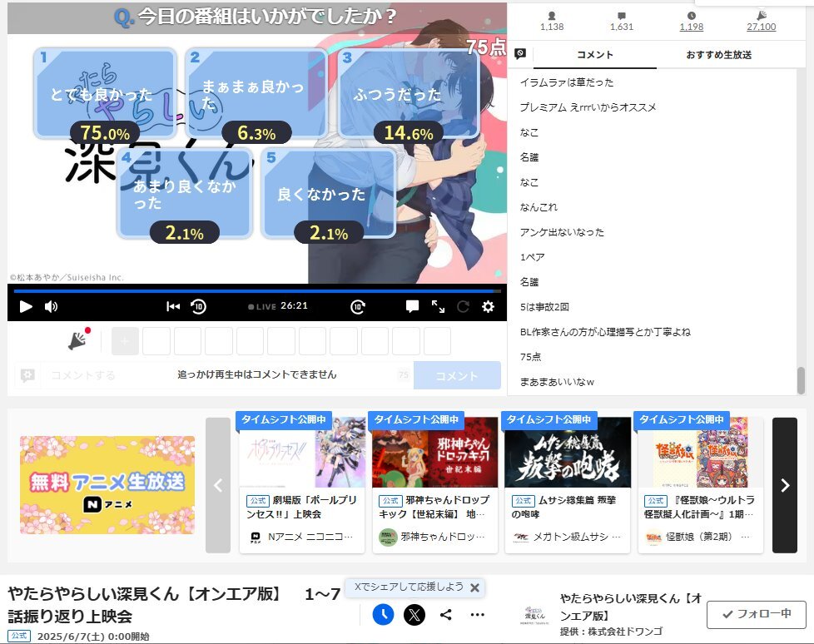Open 劇場版「ポールプリンセス!!」上映会 title
814x644 pixels.
tap(301, 507)
